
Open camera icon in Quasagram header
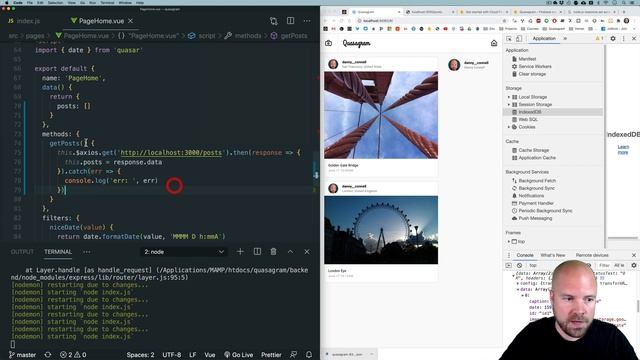coord(329,43)
